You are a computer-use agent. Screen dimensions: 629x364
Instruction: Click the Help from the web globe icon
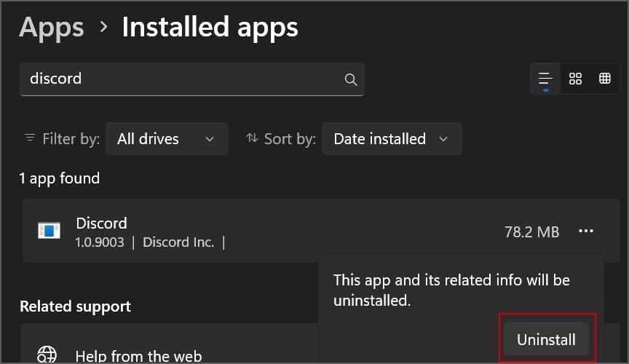pos(47,355)
